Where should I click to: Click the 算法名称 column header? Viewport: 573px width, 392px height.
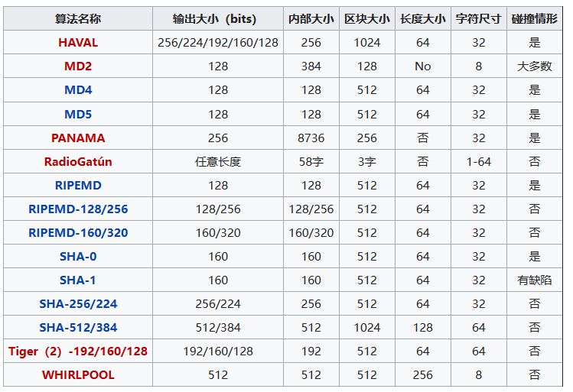tap(78, 18)
